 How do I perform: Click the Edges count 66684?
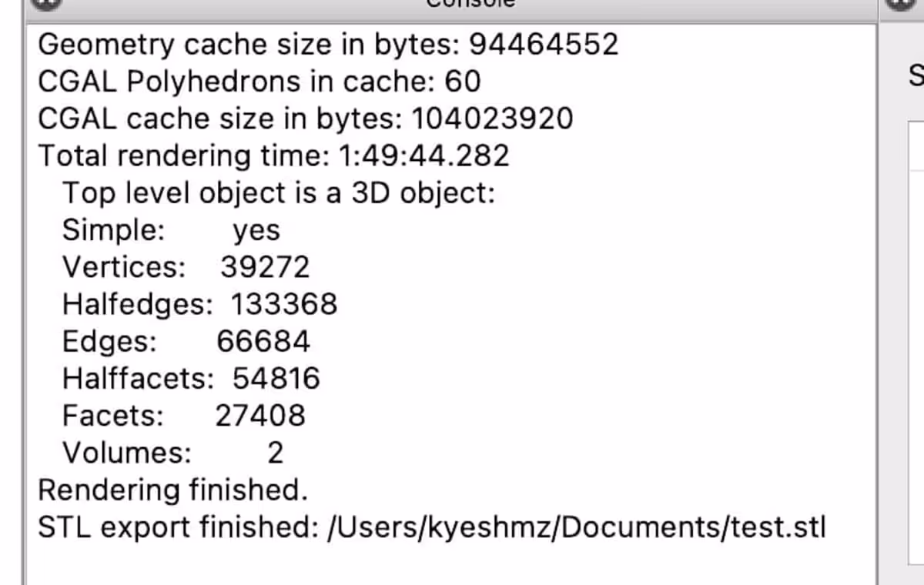263,341
